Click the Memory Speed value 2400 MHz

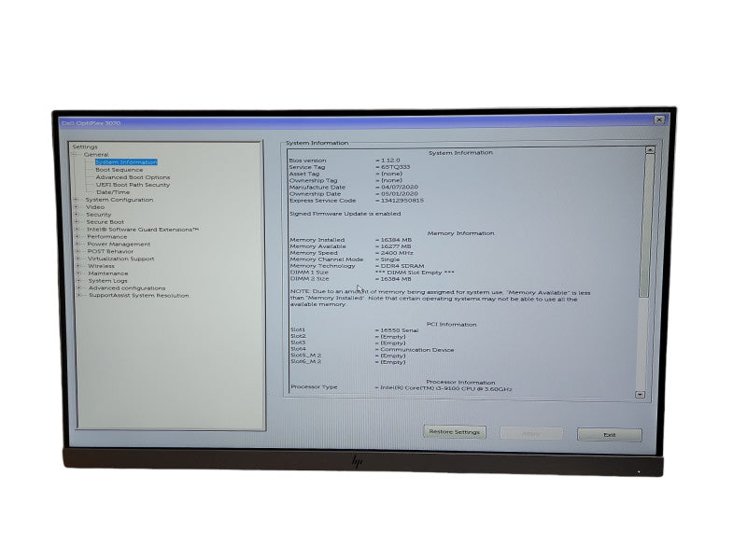(x=397, y=253)
